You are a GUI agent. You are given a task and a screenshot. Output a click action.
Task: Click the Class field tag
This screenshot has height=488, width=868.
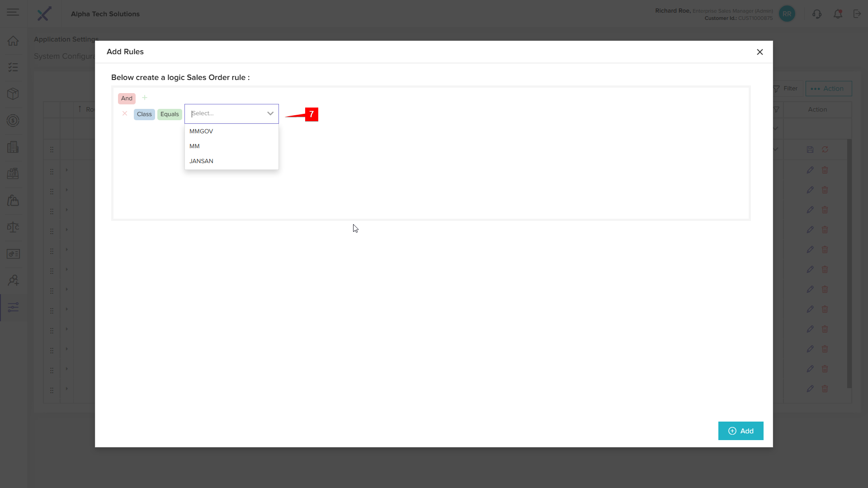click(144, 114)
